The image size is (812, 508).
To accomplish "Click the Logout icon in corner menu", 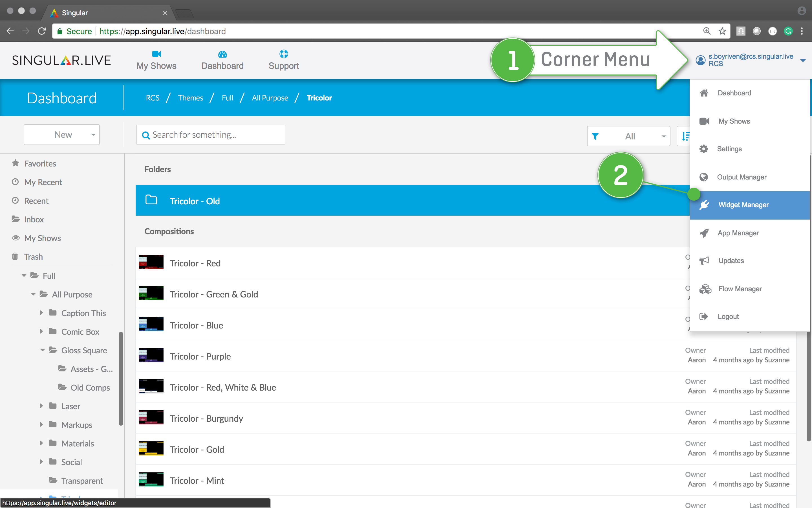I will [x=704, y=316].
